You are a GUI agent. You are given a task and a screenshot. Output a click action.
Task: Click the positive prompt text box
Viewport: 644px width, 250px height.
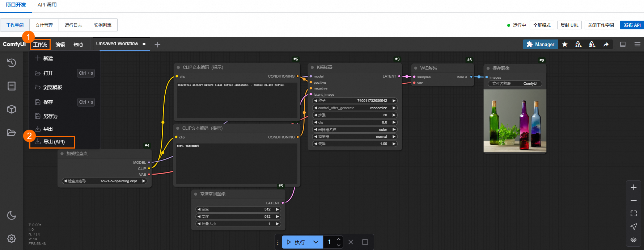(237, 100)
